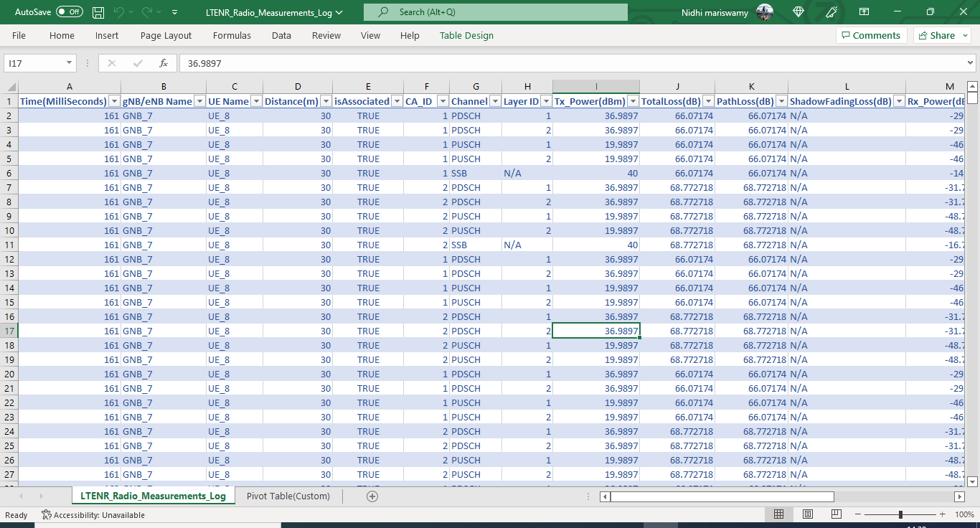This screenshot has width=980, height=528.
Task: Open the File menu
Action: (19, 35)
